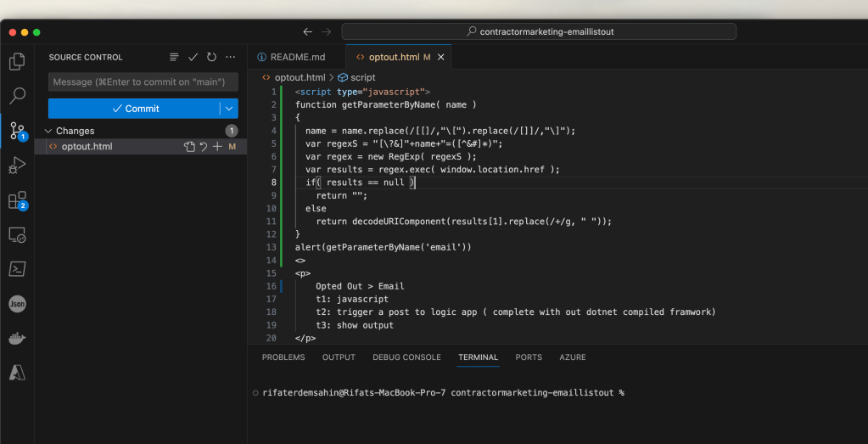Viewport: 868px width, 444px height.
Task: Click the return decodeURIComponent code line
Action: coord(464,222)
